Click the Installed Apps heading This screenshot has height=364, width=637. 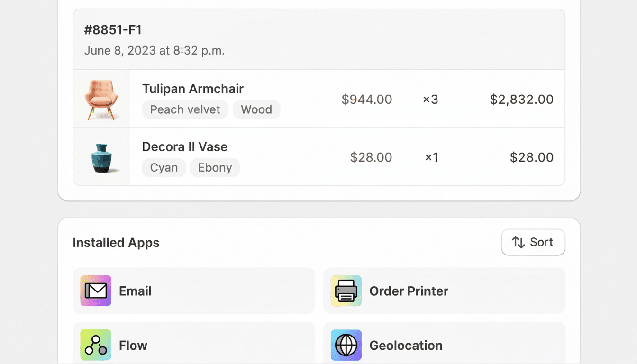[x=116, y=242]
